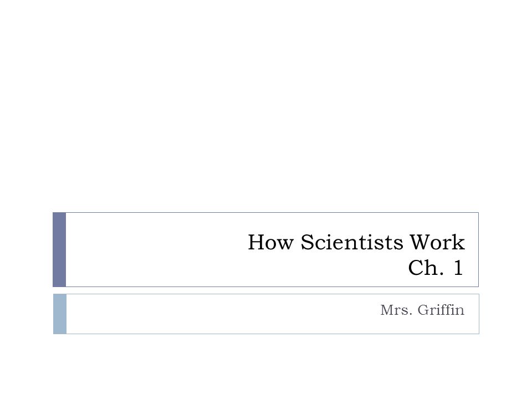The height and width of the screenshot is (399, 532).
Task: Click the "Ch." text on the second title line
Action: click(426, 268)
